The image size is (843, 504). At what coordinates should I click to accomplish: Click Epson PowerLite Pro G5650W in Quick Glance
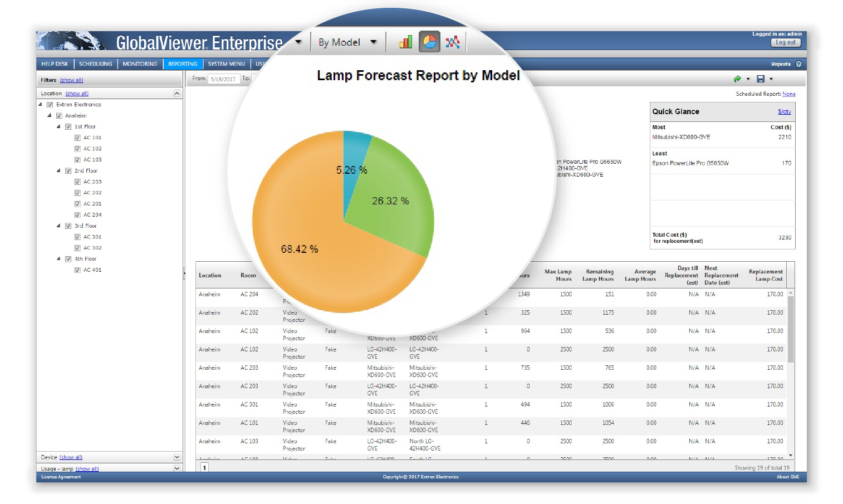[690, 163]
